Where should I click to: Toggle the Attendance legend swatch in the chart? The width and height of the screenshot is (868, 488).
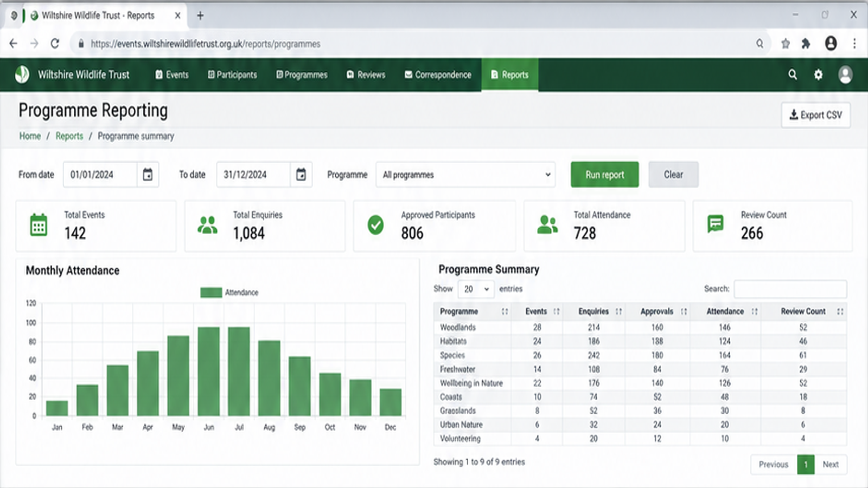211,292
